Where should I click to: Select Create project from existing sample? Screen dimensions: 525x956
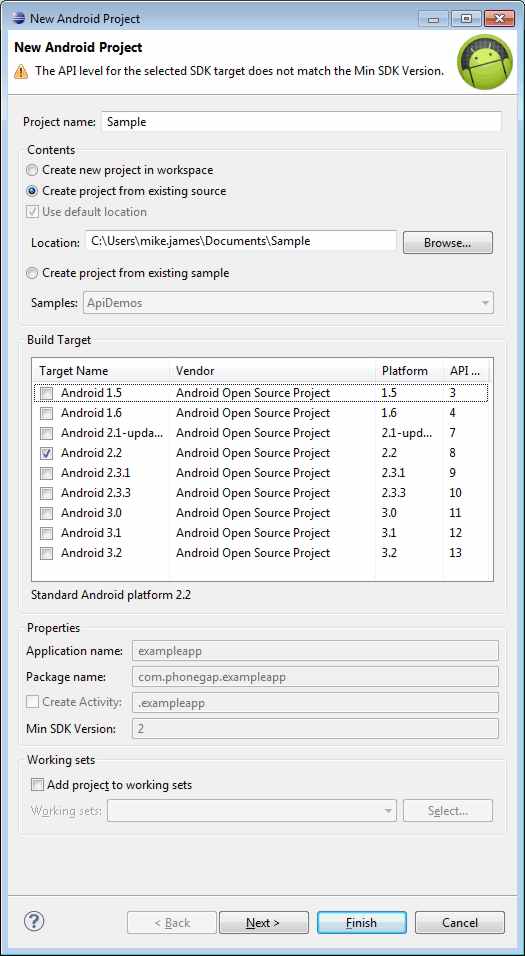[32, 273]
